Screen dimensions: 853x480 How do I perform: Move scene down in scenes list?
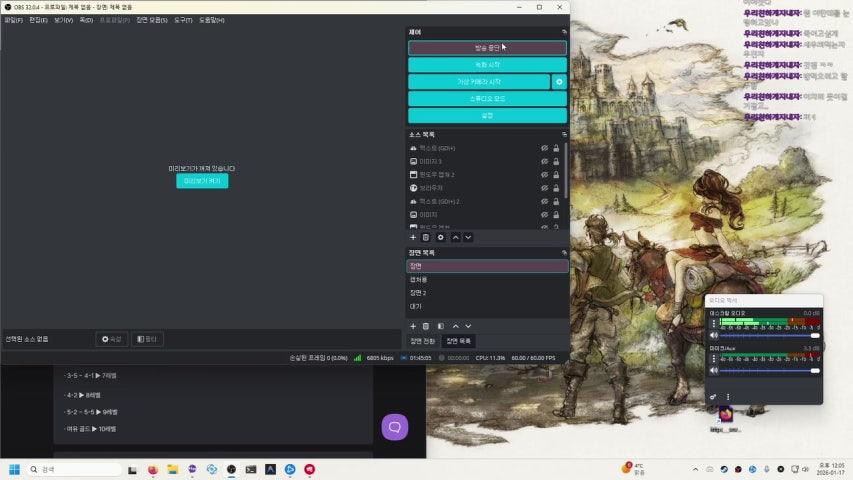pyautogui.click(x=468, y=326)
